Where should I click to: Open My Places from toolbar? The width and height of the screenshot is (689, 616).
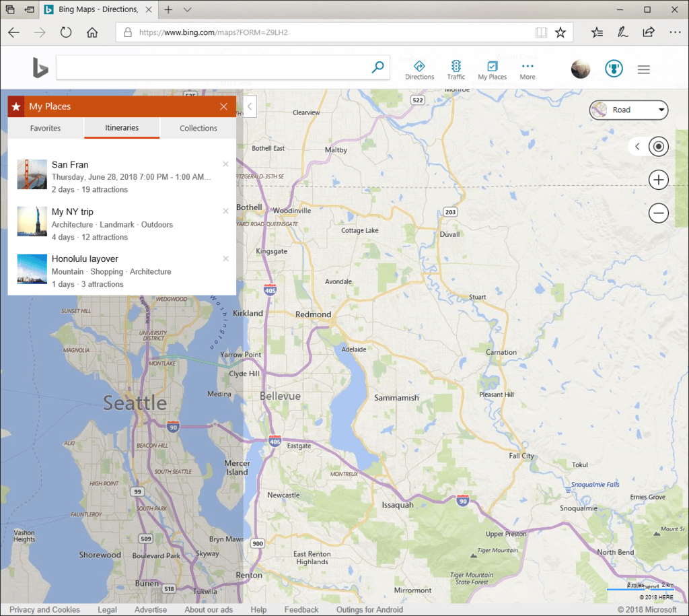(492, 70)
